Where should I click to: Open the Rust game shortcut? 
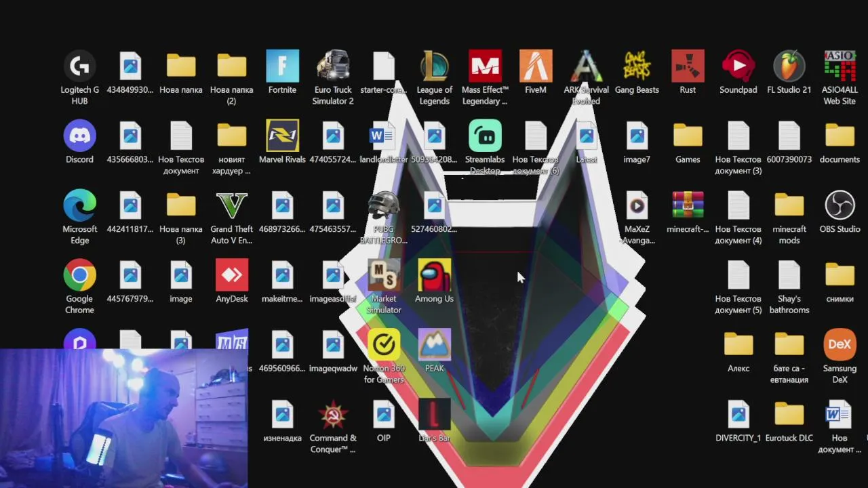(x=688, y=72)
